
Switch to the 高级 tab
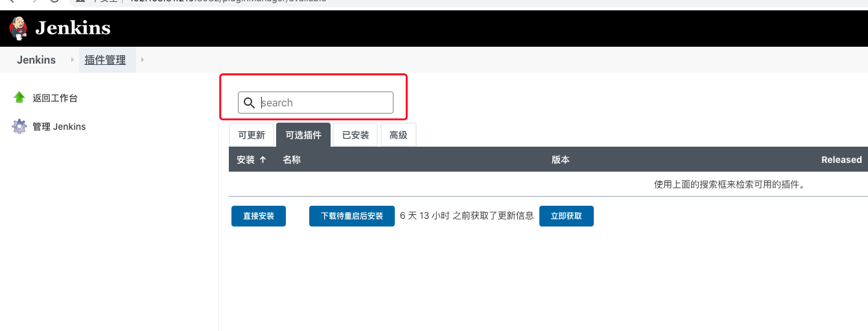point(399,135)
